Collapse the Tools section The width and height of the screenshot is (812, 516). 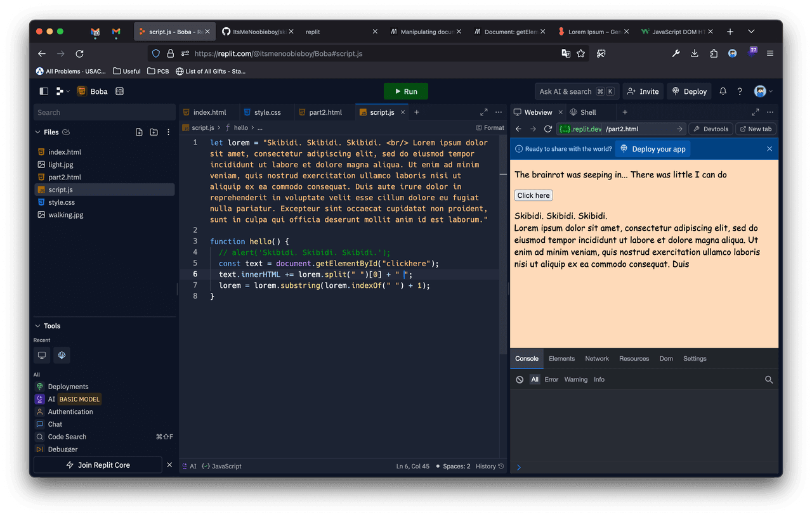[37, 326]
